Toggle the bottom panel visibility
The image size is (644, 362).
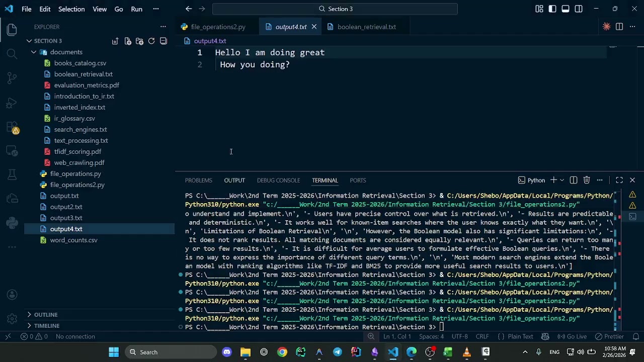pyautogui.click(x=566, y=9)
